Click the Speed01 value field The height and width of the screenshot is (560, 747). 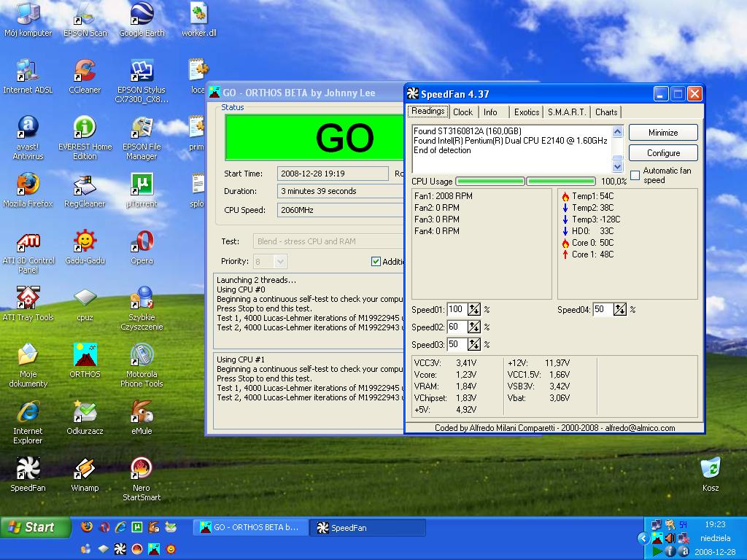coord(457,309)
